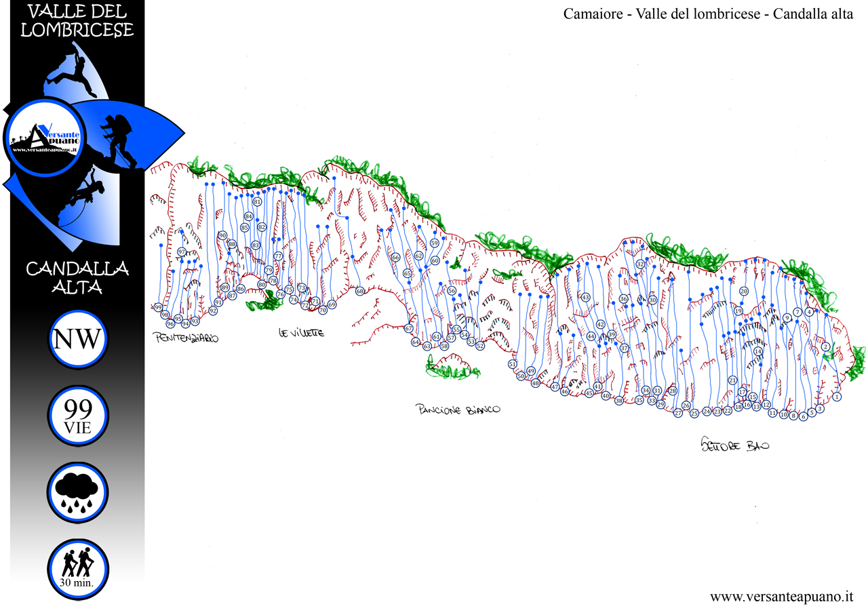Screen dimensions: 868x615
Task: Click the Camaiore - Valle del lombricese title
Action: coord(708,14)
